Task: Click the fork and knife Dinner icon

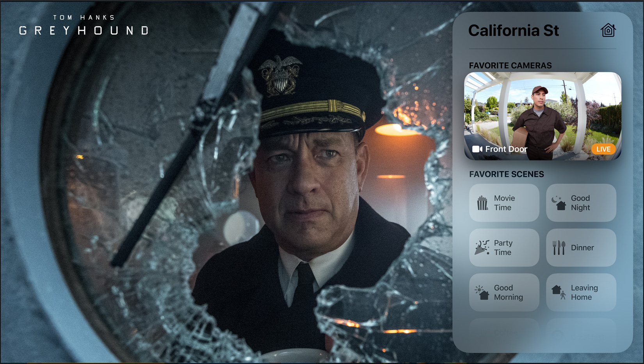Action: pyautogui.click(x=559, y=248)
